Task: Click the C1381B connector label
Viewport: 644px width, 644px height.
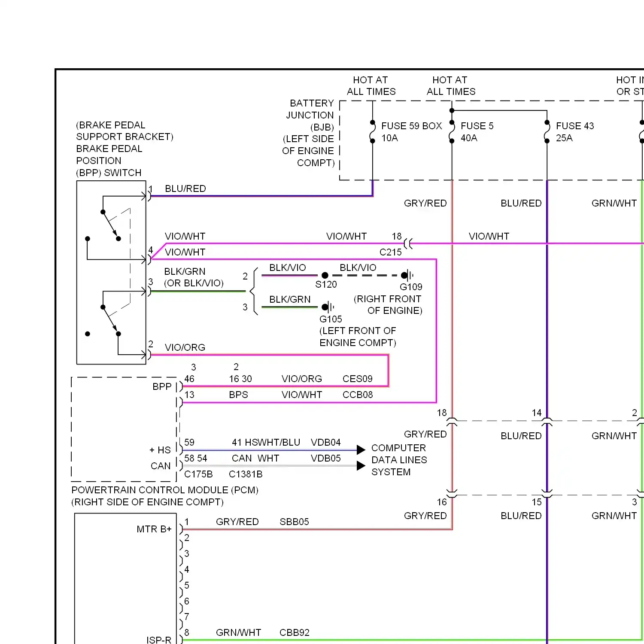Action: click(x=246, y=474)
